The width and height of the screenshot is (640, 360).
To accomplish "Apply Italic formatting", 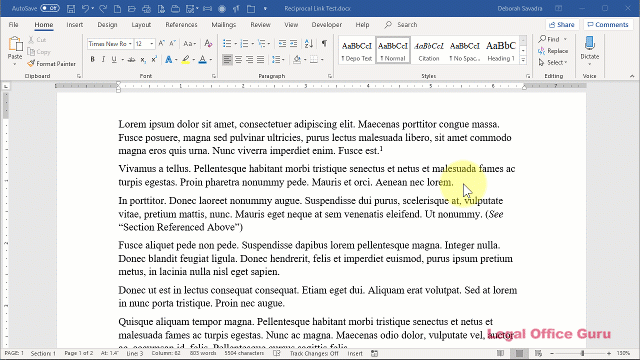I will [103, 60].
